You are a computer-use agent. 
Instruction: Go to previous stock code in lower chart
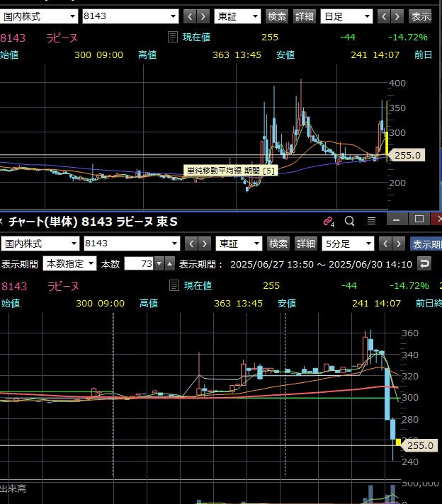pos(191,244)
